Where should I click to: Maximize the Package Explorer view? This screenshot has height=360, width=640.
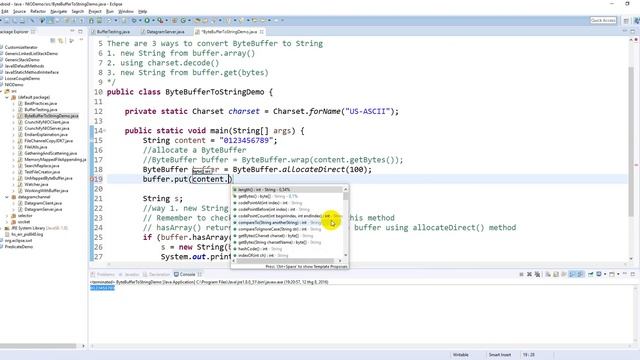pyautogui.click(x=80, y=31)
